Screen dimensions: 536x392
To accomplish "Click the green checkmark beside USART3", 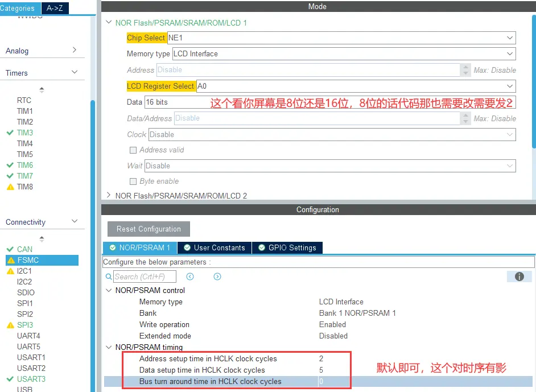I will (x=10, y=379).
